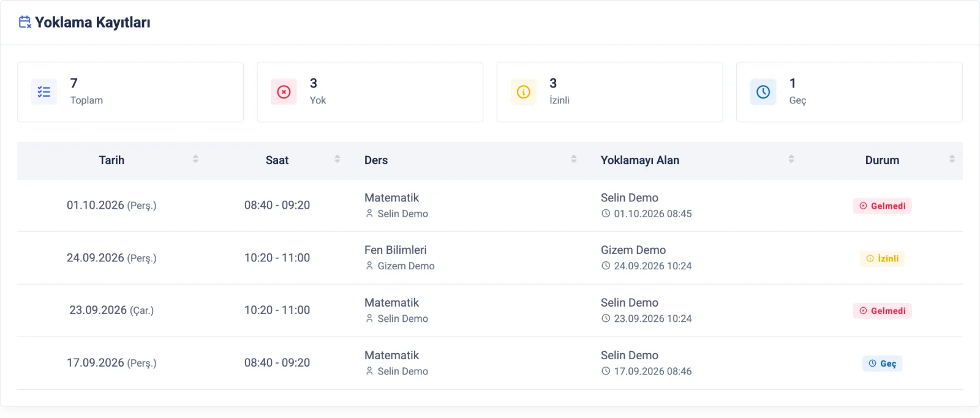Click the Saat column header label
The image size is (980, 418).
[x=277, y=160]
